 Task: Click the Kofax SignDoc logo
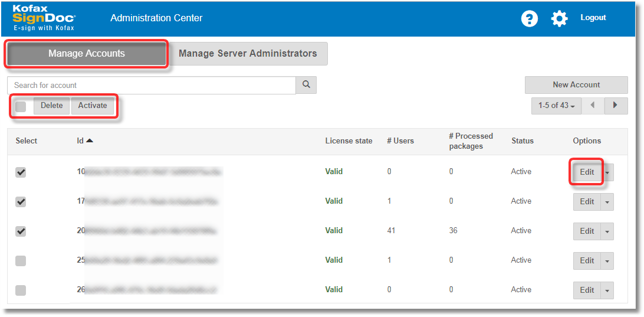point(44,18)
